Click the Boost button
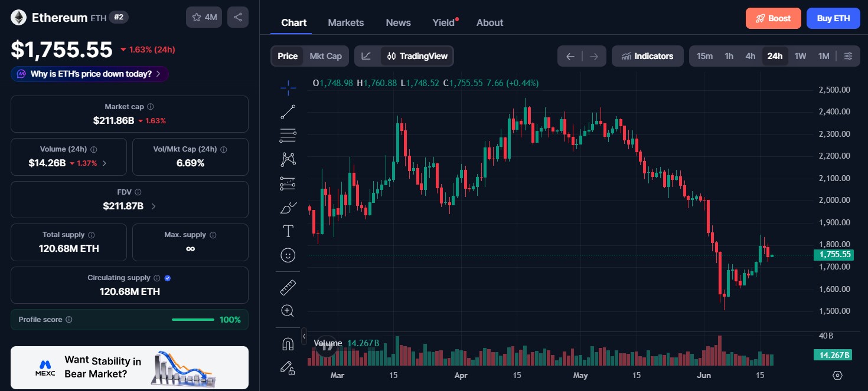The height and width of the screenshot is (391, 868). click(x=774, y=18)
